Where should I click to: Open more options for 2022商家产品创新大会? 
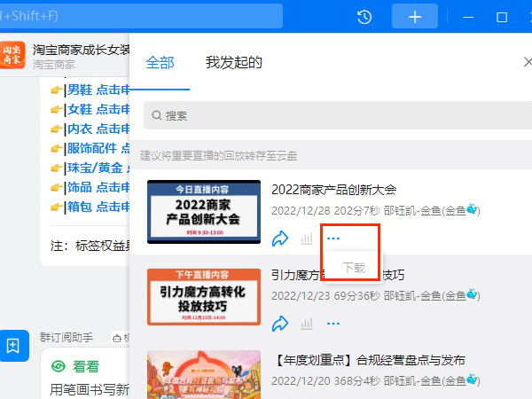click(x=333, y=238)
